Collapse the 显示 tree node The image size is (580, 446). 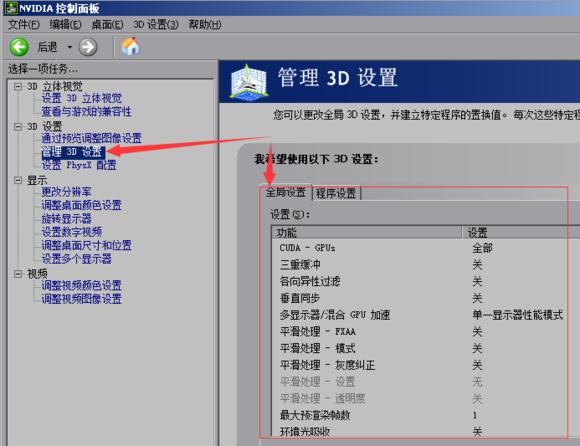(17, 180)
